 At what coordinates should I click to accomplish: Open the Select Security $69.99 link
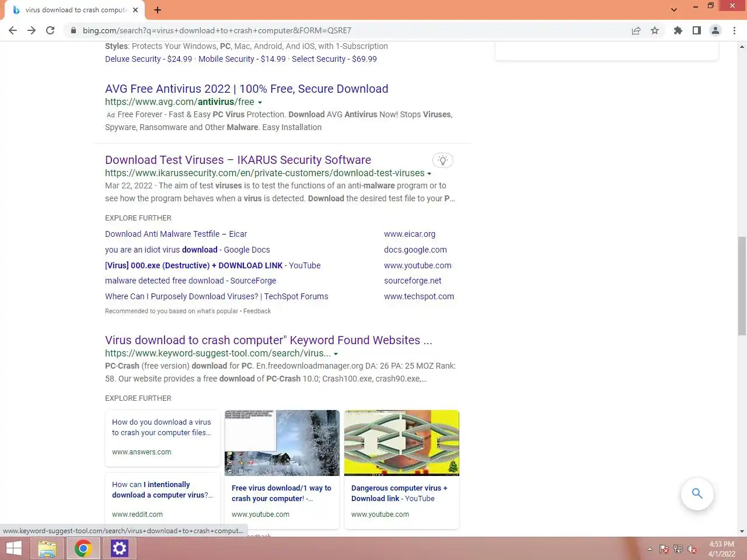[x=334, y=59]
